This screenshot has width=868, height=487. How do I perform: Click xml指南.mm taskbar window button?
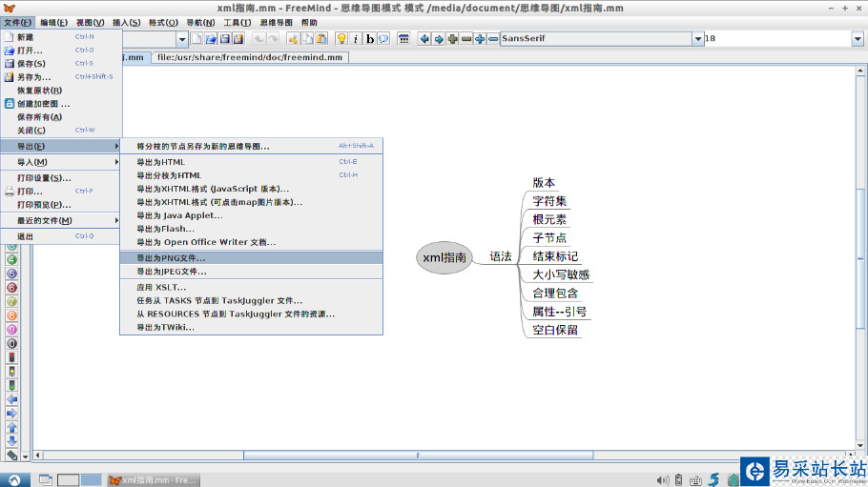click(x=153, y=480)
